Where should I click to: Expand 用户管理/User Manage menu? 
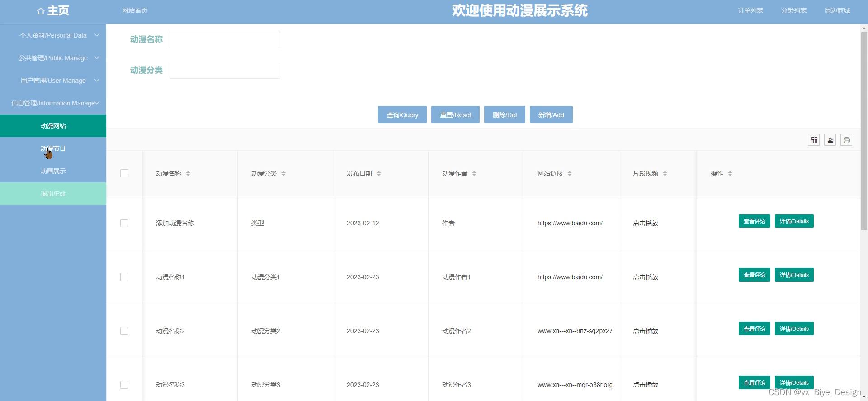[x=53, y=81]
